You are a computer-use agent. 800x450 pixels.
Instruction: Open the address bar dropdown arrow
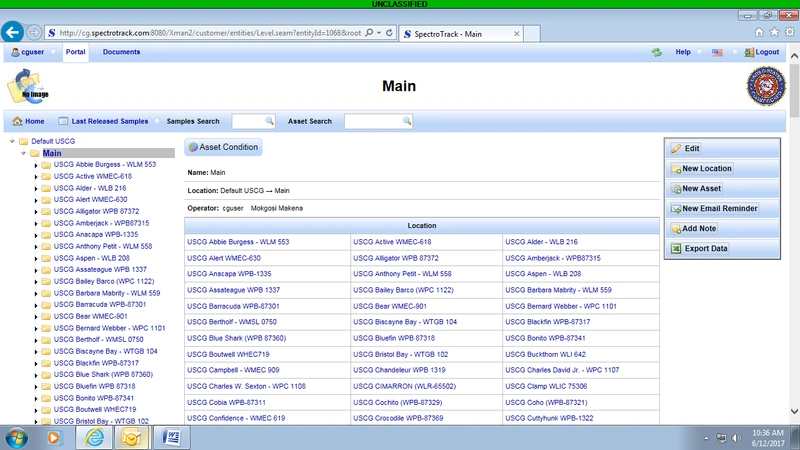379,33
